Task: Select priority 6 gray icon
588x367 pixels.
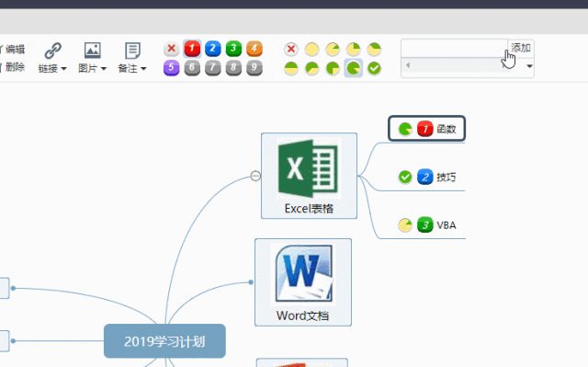Action: pyautogui.click(x=192, y=68)
